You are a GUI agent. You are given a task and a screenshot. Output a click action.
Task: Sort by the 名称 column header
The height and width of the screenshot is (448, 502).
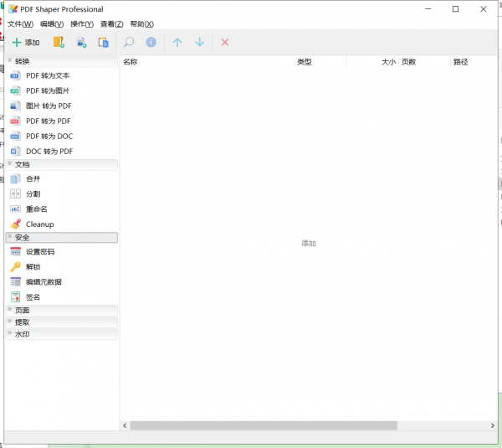tap(207, 62)
